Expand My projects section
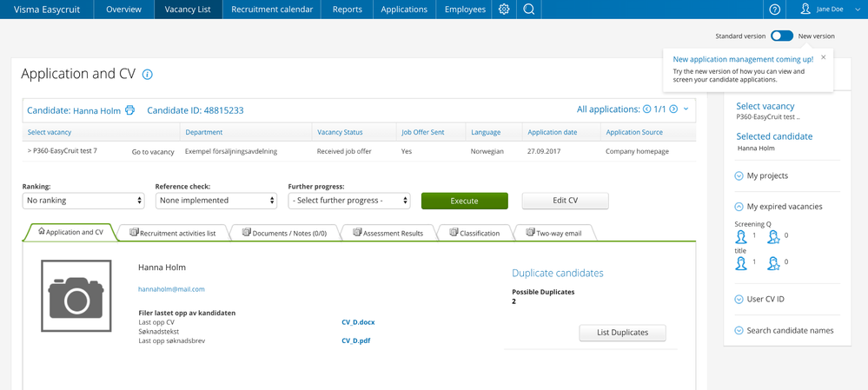Viewport: 868px width, 390px height. (739, 176)
